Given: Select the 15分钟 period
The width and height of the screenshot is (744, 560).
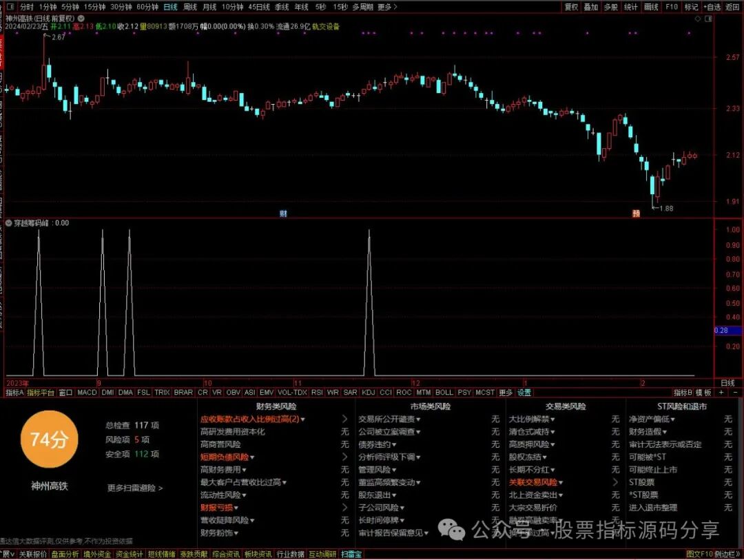Looking at the screenshot, I should 94,7.
